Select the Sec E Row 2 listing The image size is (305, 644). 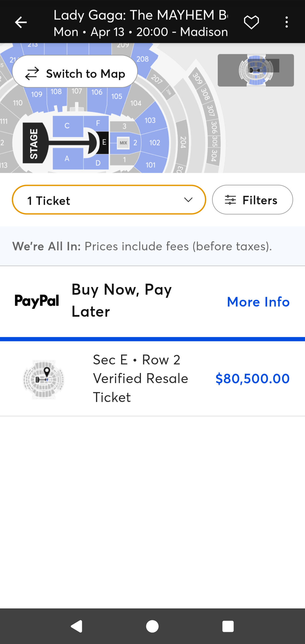[152, 378]
